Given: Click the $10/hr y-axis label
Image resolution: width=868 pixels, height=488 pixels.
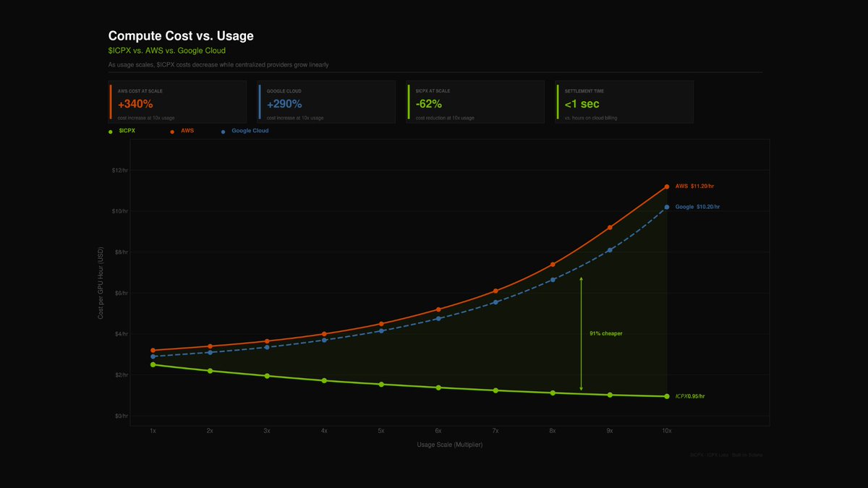Looking at the screenshot, I should 120,211.
